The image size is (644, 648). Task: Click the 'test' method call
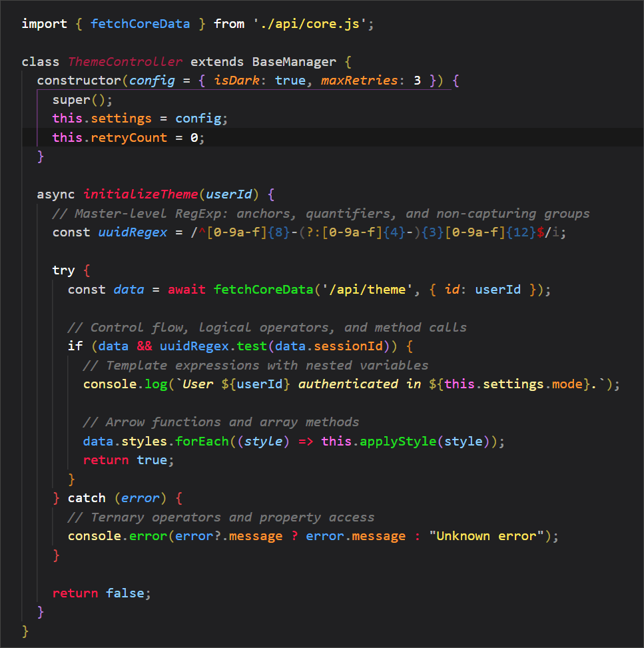(x=252, y=346)
